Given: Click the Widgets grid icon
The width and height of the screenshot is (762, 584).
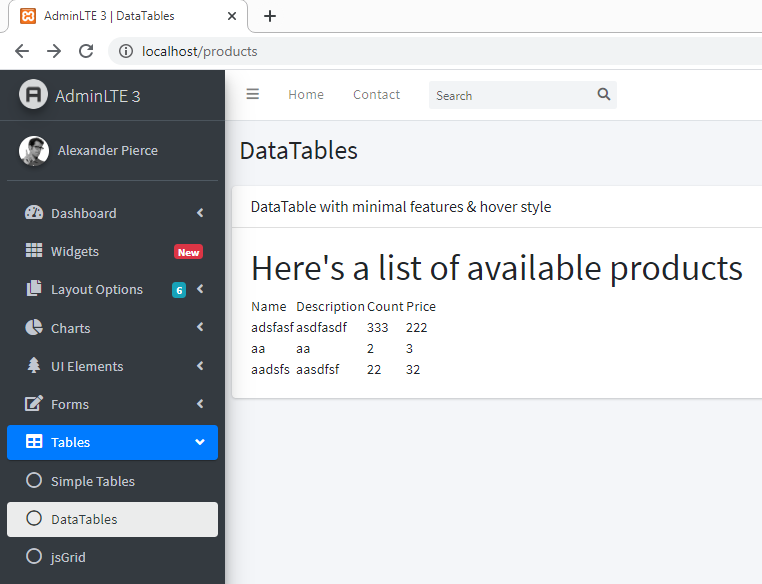Looking at the screenshot, I should point(34,251).
